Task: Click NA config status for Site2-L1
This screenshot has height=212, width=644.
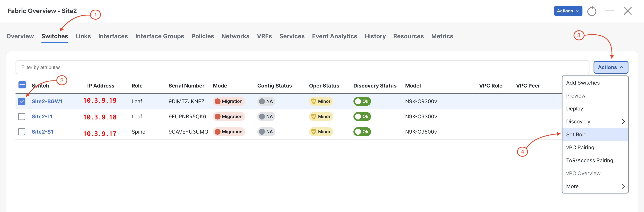Action: [x=266, y=117]
